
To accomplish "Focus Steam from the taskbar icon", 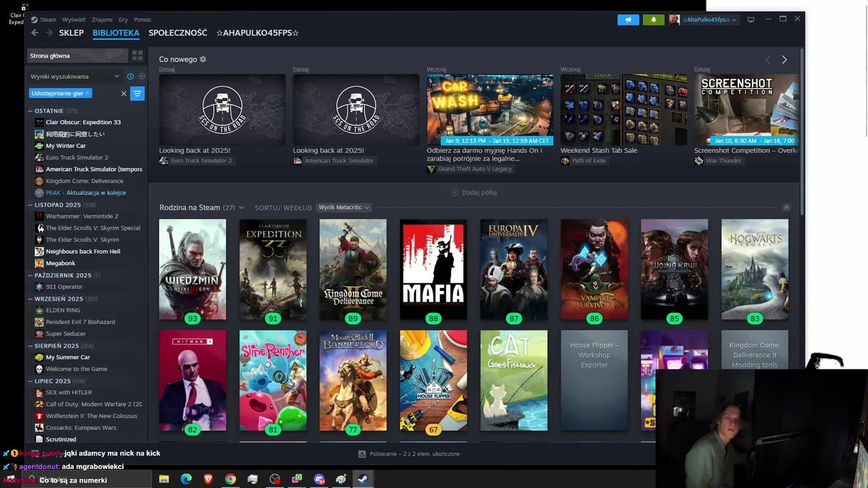I will (x=363, y=479).
